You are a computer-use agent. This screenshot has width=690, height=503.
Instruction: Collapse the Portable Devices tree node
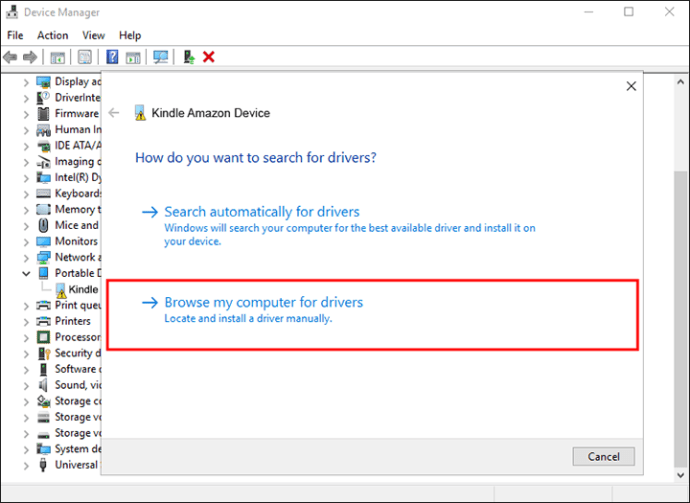point(26,273)
